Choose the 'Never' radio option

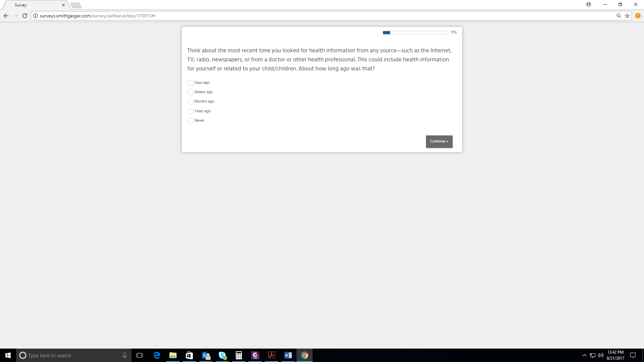(x=191, y=121)
